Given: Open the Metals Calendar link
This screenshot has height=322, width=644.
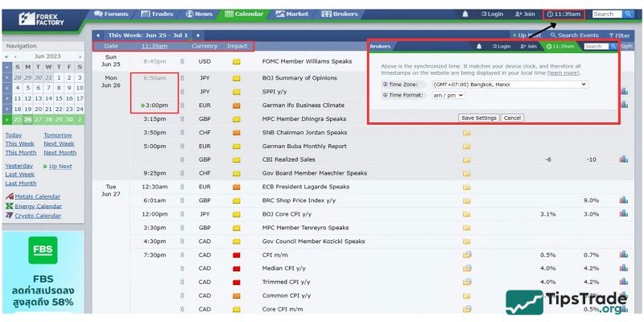Looking at the screenshot, I should pyautogui.click(x=36, y=196).
